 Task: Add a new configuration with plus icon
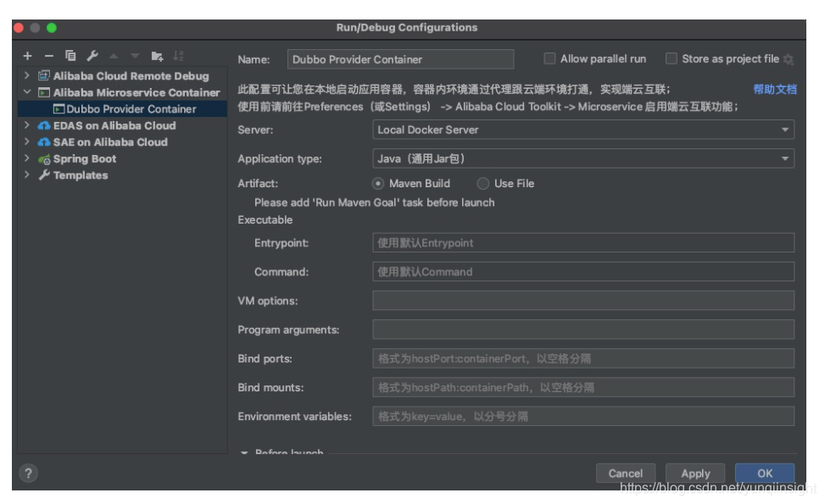[x=27, y=56]
